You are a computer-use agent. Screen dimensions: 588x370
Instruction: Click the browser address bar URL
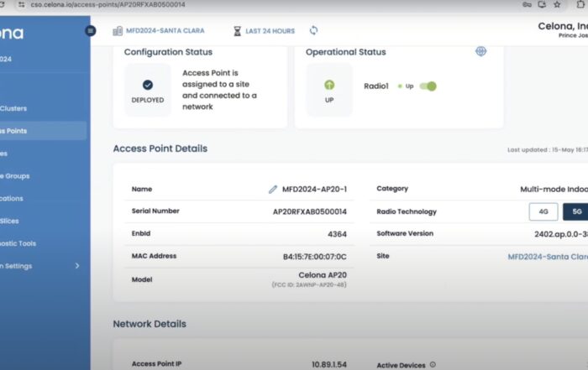tap(108, 4)
